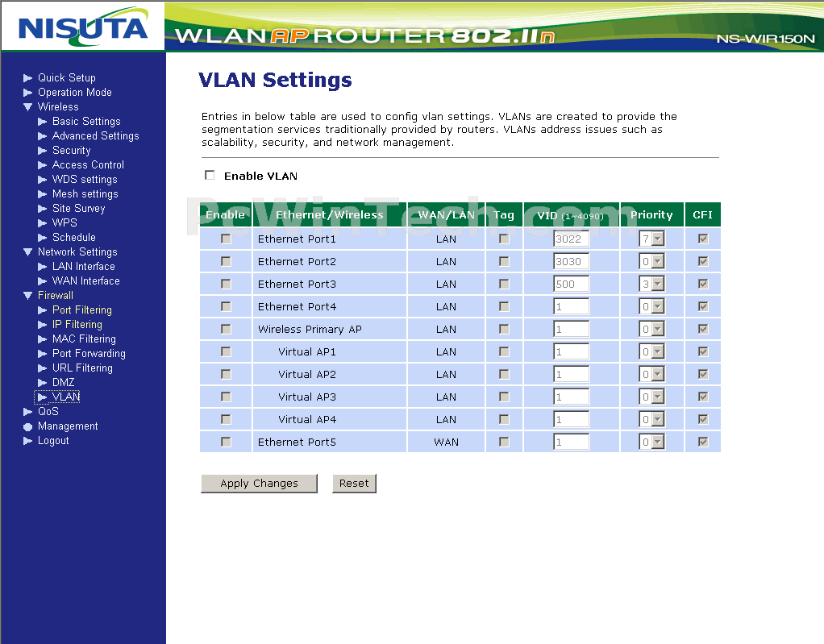Open Priority dropdown for Ethernet Port3
The width and height of the screenshot is (824, 644).
tap(651, 284)
